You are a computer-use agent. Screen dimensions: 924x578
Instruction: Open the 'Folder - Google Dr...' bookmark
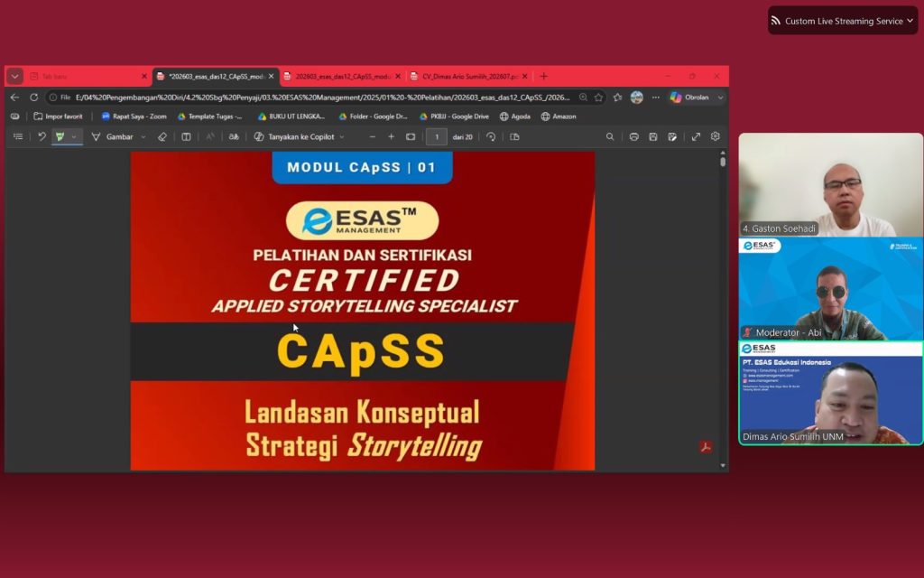[x=373, y=117]
